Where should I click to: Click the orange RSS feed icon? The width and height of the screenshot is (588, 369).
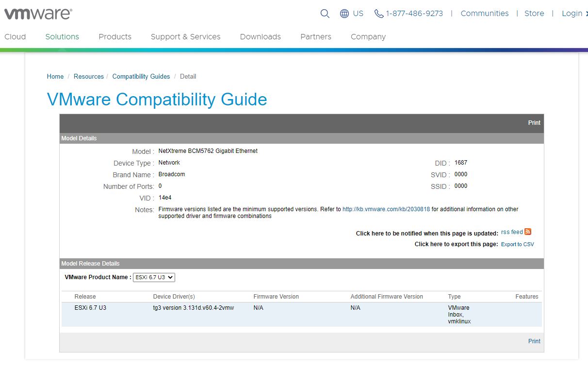click(x=528, y=232)
